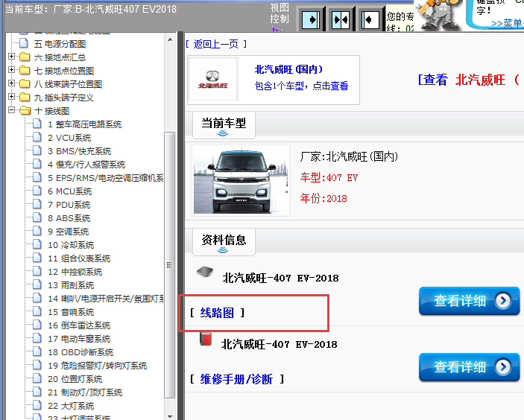Viewport: 524px width, 420px height.
Task: Collapse the 十 接线图 node
Action: [12, 110]
